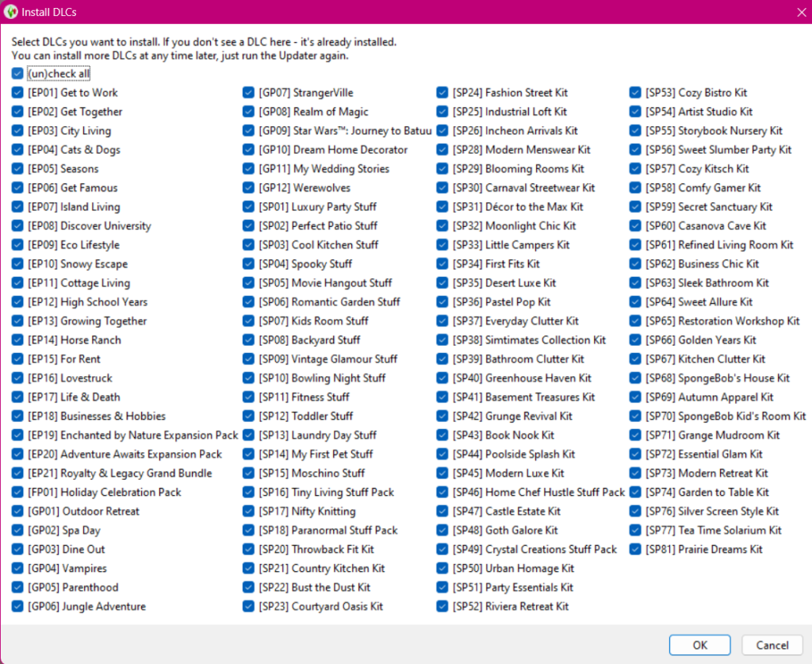Deselect [EP05] Seasons expansion pack
The height and width of the screenshot is (664, 812).
(17, 169)
